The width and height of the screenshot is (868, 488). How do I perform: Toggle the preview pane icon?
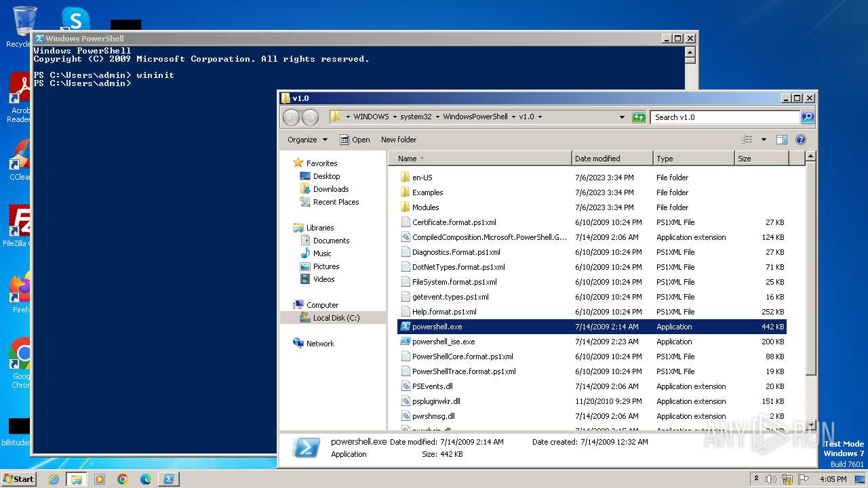[781, 140]
